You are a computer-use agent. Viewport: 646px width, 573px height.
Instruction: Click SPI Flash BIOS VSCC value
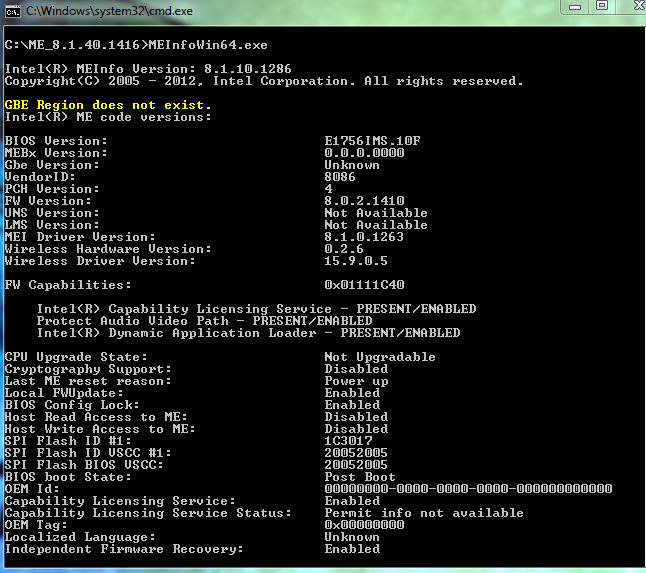(x=356, y=465)
